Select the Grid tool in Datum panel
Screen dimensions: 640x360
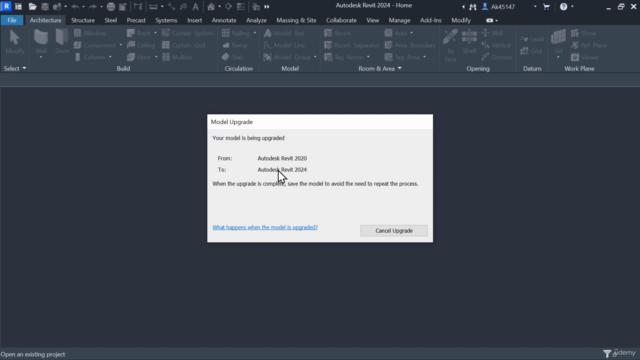[531, 51]
